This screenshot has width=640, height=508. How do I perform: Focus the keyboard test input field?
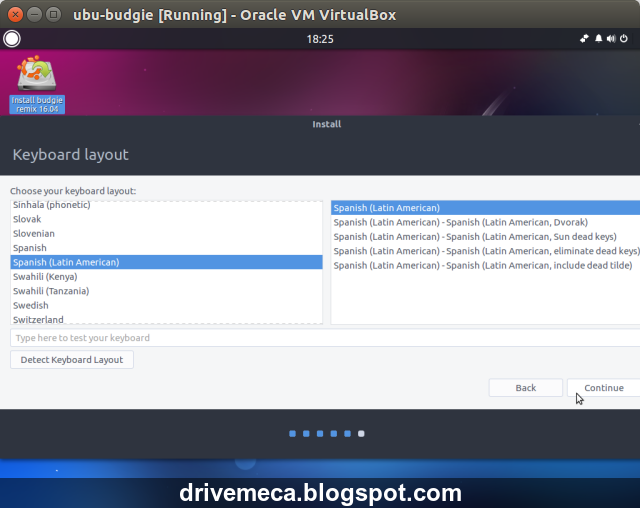[x=325, y=338]
